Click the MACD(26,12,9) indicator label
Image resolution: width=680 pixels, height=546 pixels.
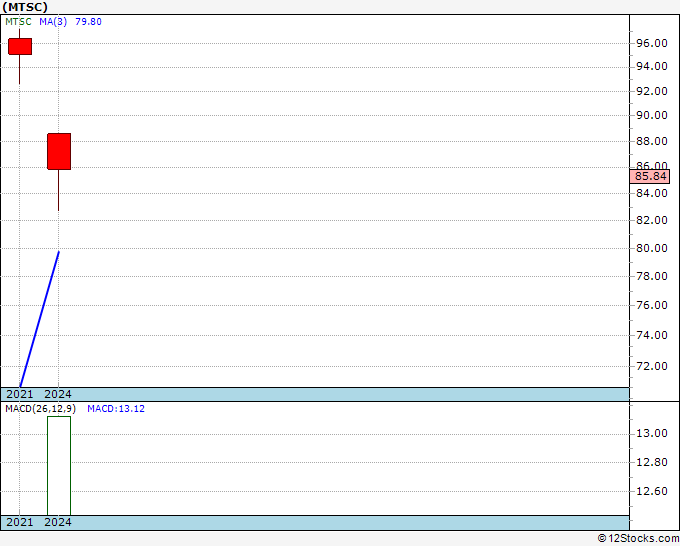click(x=40, y=409)
